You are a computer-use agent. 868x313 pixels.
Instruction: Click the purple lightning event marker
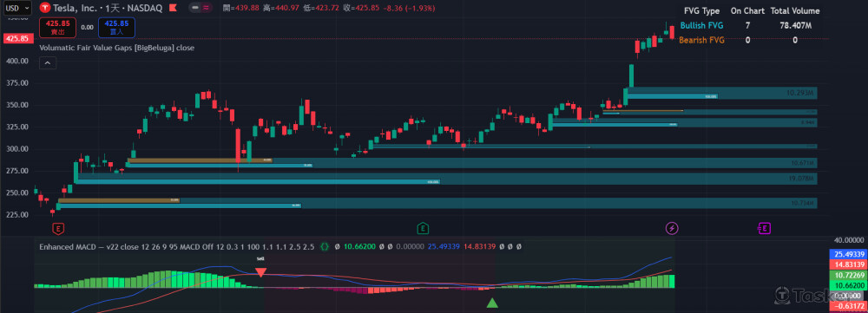coord(672,228)
